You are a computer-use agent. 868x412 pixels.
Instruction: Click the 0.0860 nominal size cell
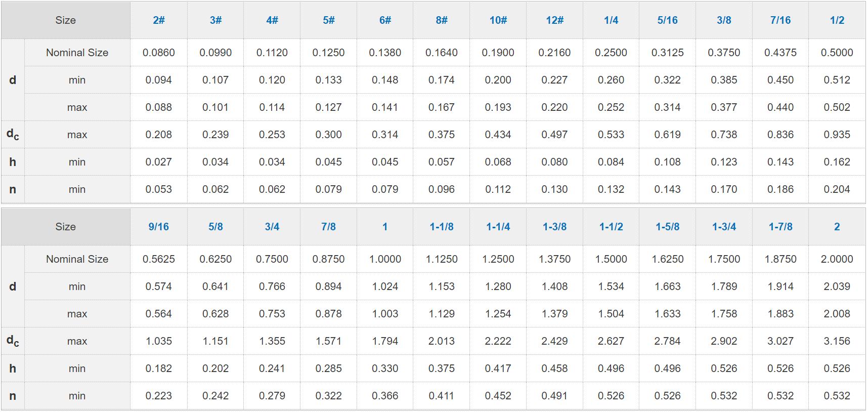(159, 53)
